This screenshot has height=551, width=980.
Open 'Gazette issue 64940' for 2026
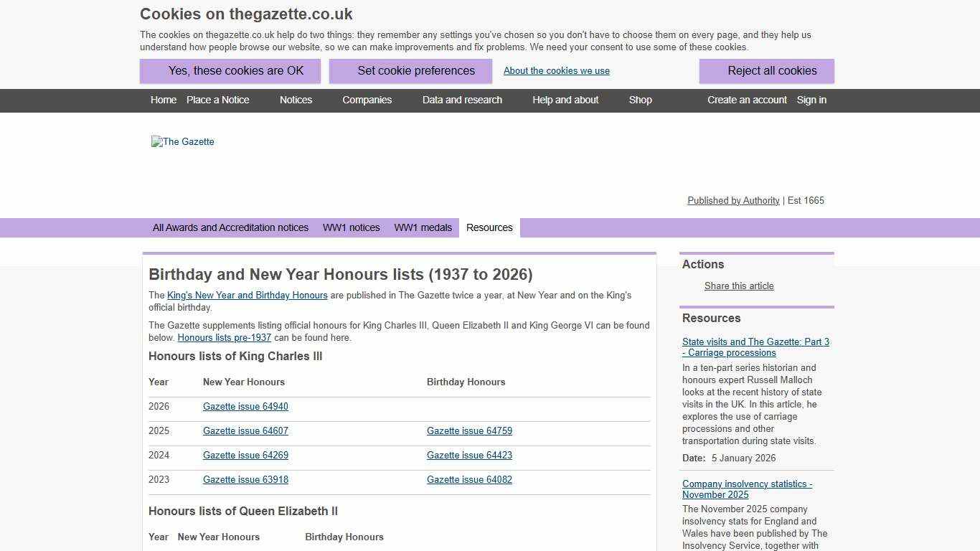click(245, 406)
